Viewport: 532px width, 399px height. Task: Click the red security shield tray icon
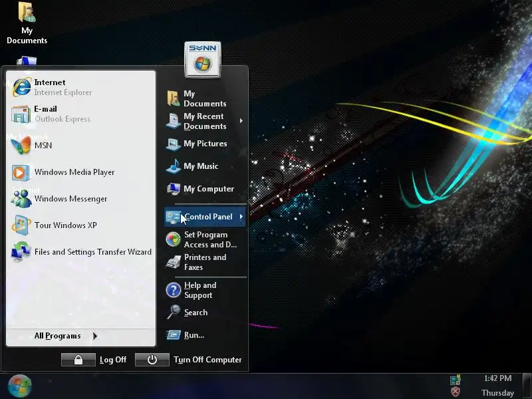click(456, 392)
